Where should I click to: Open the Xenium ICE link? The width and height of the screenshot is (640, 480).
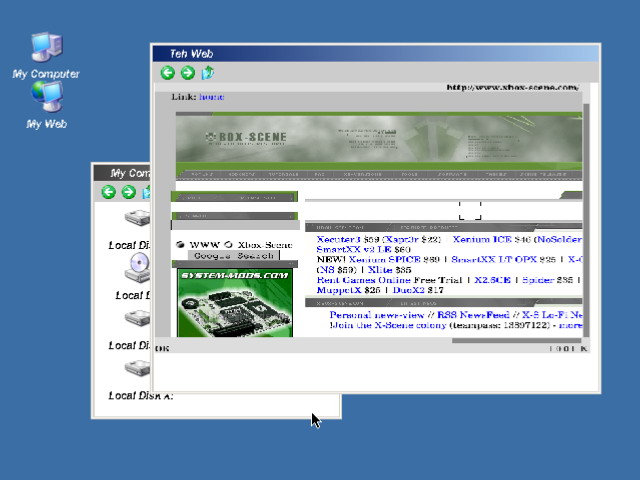coord(482,239)
